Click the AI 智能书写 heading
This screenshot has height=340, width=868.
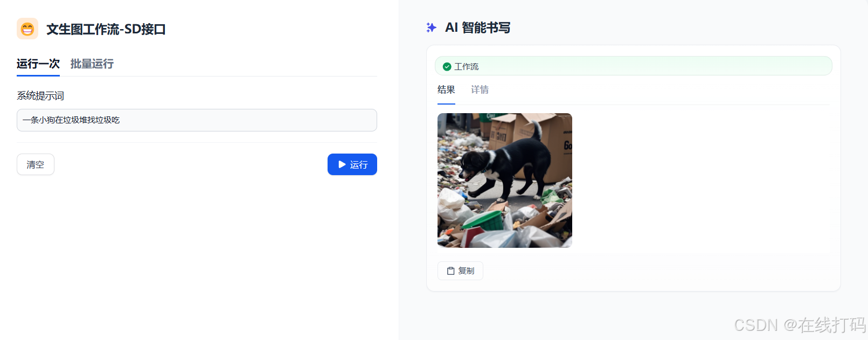478,27
